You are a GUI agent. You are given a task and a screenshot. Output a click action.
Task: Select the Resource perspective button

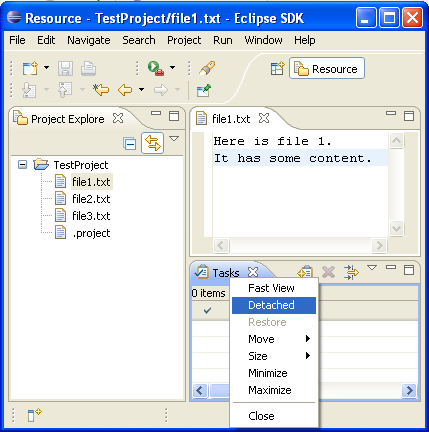(x=327, y=68)
